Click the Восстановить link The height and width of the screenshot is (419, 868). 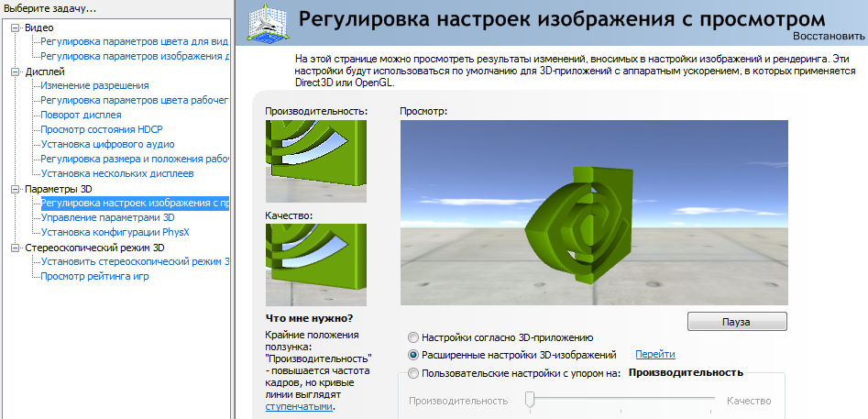point(829,37)
